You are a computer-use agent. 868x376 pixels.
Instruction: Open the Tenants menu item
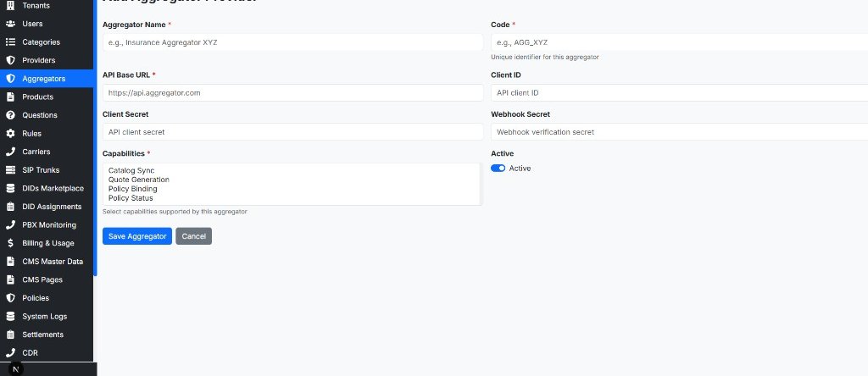47,6
